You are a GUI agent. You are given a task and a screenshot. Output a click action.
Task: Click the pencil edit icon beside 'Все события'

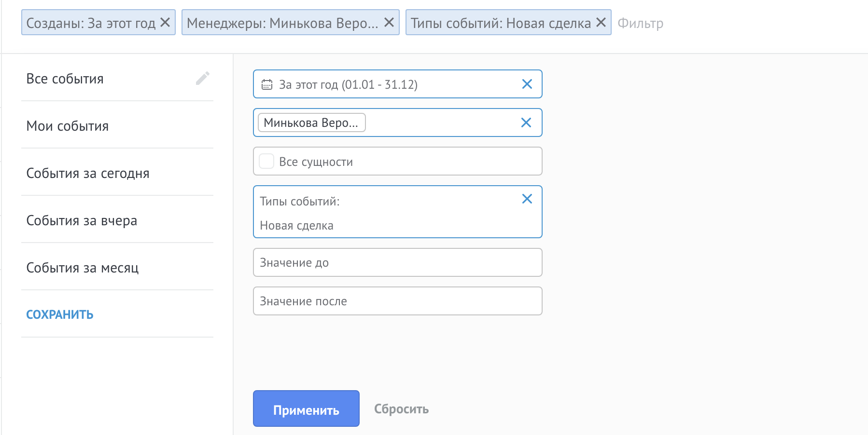(203, 78)
